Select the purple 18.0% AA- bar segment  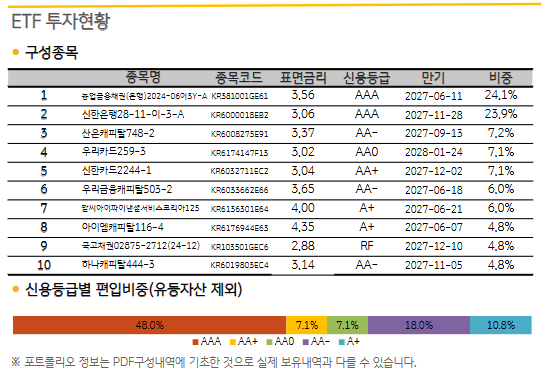[419, 325]
